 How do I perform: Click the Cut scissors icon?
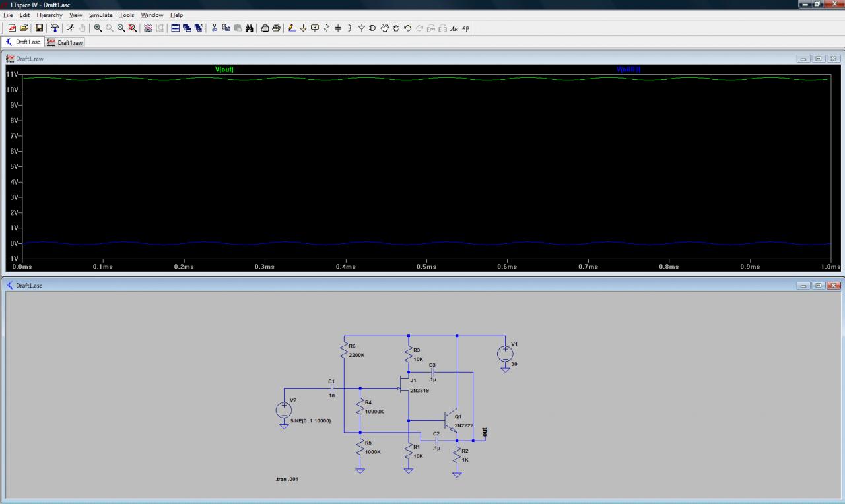[215, 28]
